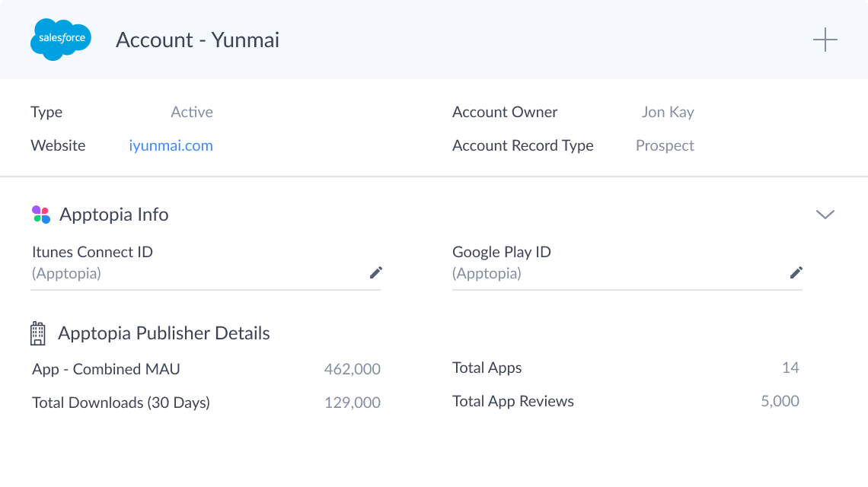The width and height of the screenshot is (868, 487).
Task: Click the App - Combined MAU value 462,000
Action: tap(352, 369)
